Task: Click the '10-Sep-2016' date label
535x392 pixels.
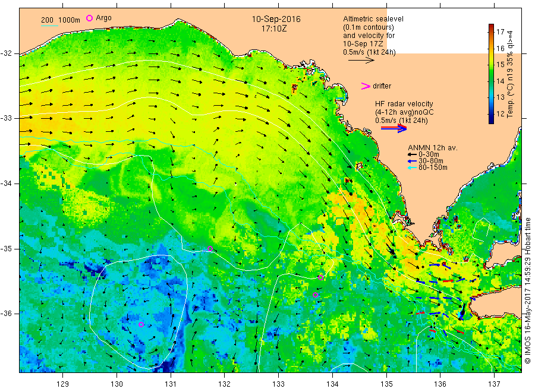Action: pos(276,19)
